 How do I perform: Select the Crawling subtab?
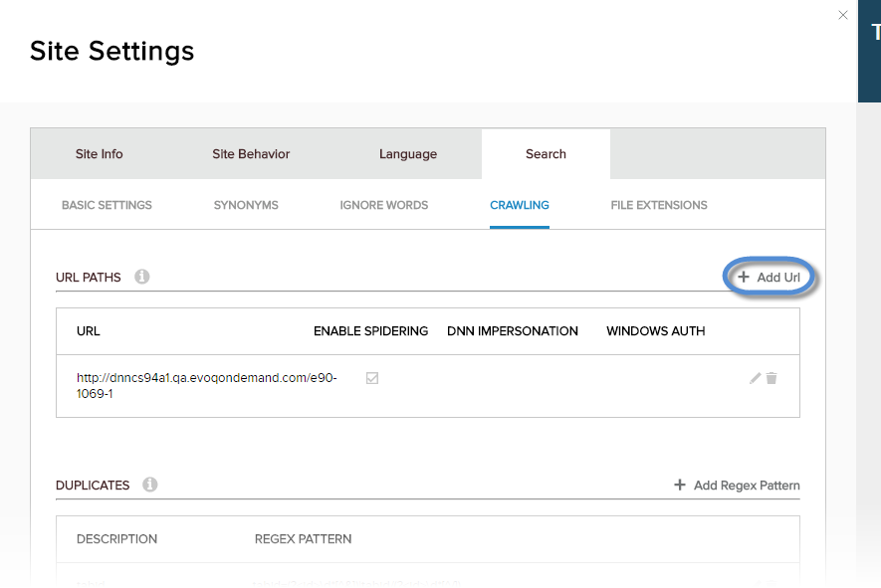519,205
